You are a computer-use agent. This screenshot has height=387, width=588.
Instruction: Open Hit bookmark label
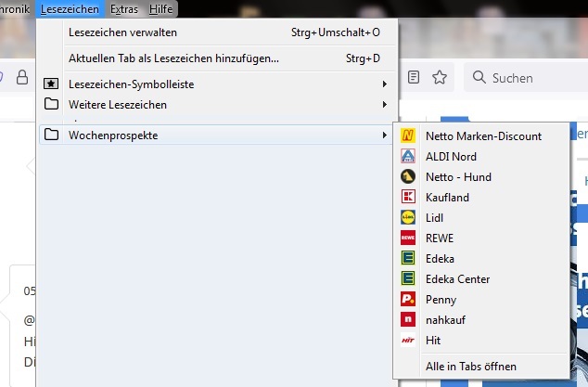coord(433,341)
